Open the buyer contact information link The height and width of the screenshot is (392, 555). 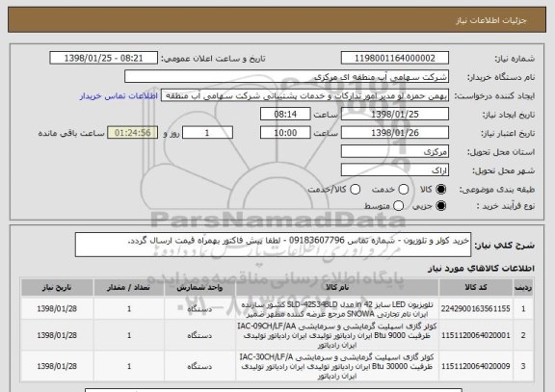(x=119, y=96)
